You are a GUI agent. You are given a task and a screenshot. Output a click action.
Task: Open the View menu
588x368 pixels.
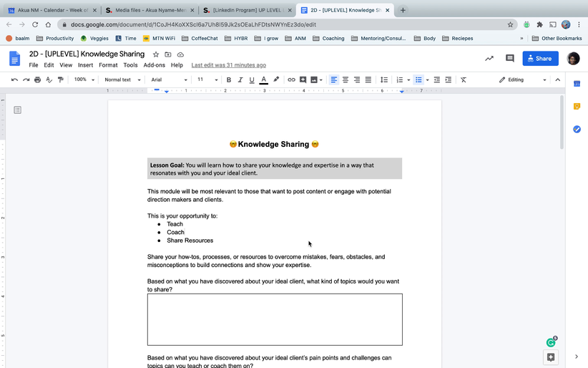[66, 65]
